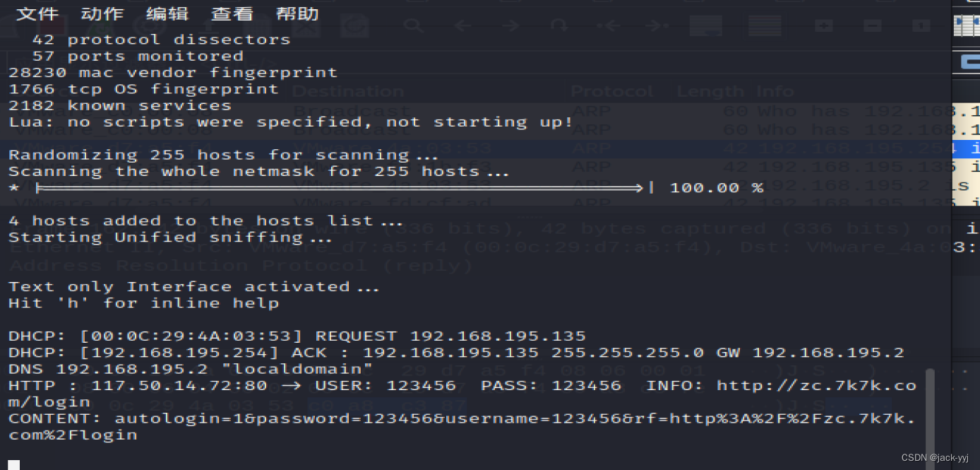Viewport: 980px width, 470px height.
Task: Click the faint colorize packet list icon
Action: [705, 26]
